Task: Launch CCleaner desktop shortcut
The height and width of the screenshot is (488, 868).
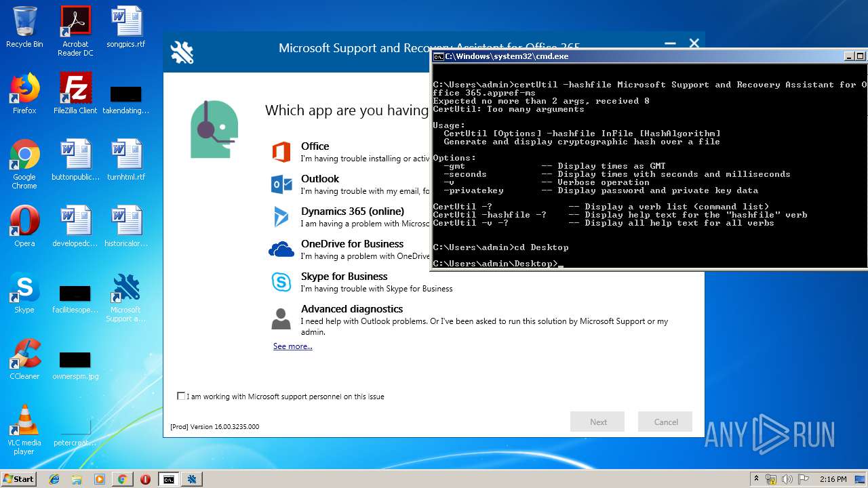Action: click(x=24, y=359)
